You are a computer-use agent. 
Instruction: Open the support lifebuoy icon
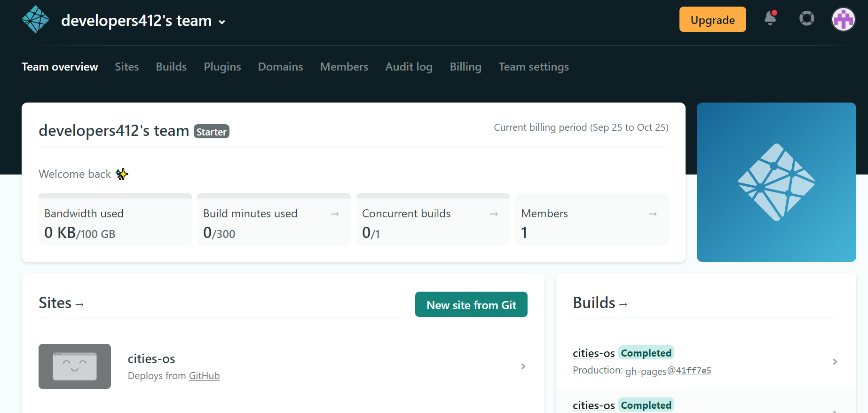pyautogui.click(x=807, y=18)
